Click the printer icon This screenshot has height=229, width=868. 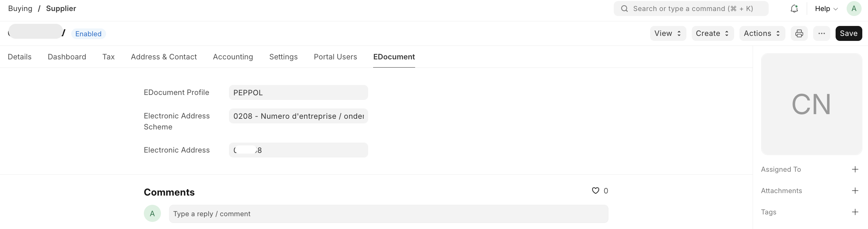(799, 33)
